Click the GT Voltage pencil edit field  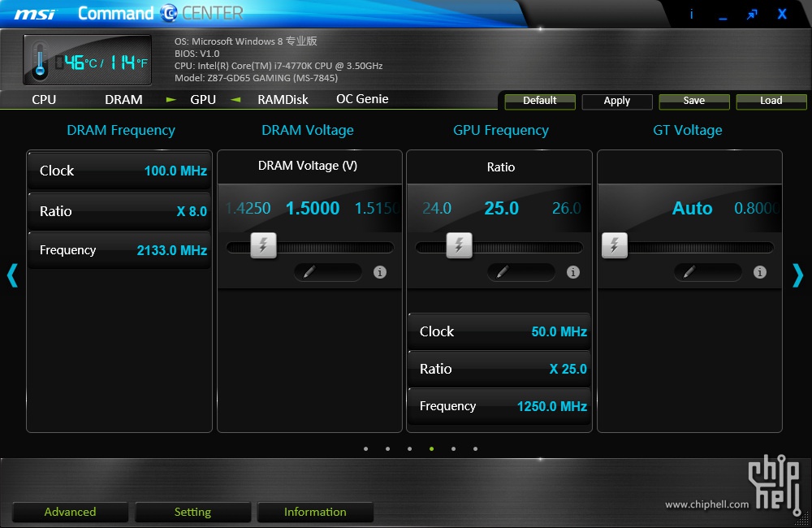click(x=708, y=272)
